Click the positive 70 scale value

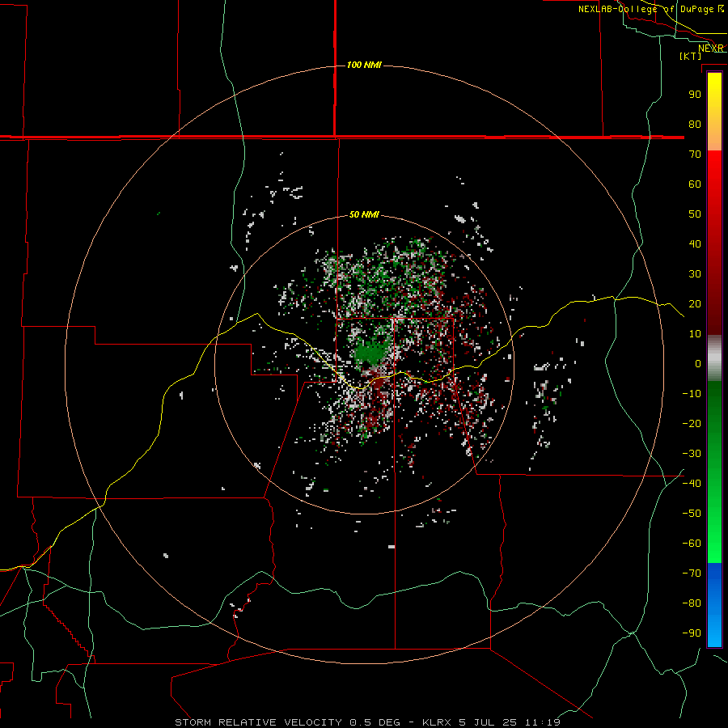(695, 154)
